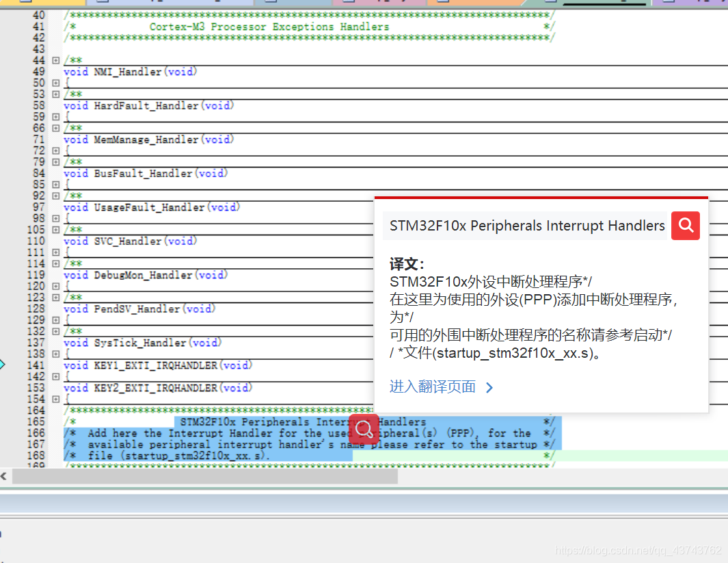Viewport: 728px width, 563px height.
Task: Expand PendSV_Handler body at line 129
Action: click(56, 321)
